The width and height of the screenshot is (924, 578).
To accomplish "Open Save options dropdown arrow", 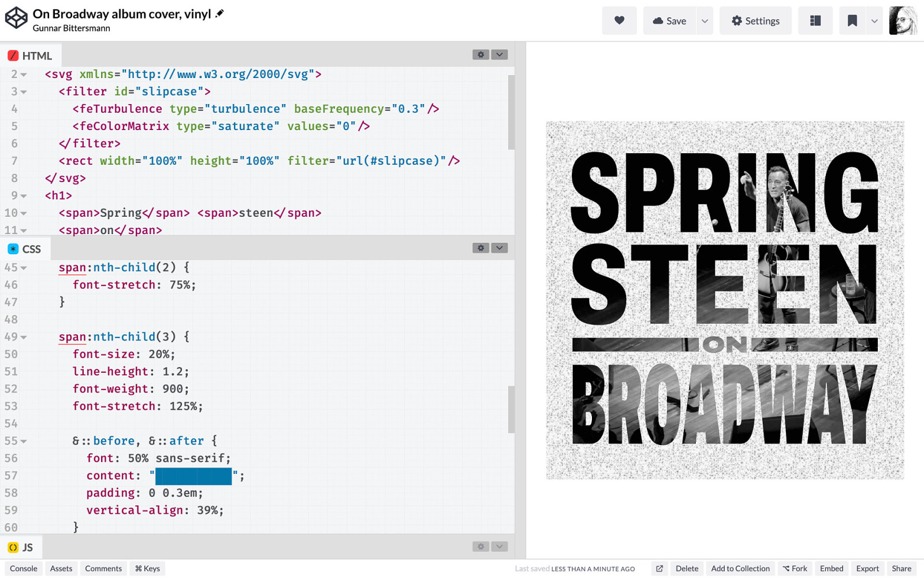I will point(705,21).
